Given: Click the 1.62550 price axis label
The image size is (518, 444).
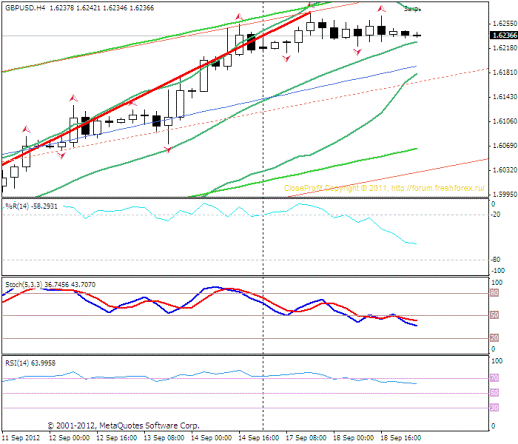Looking at the screenshot, I should tap(505, 23).
